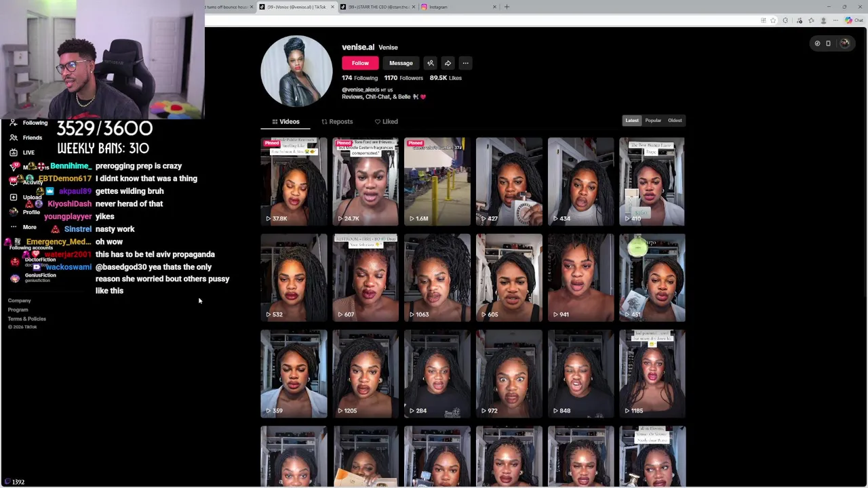Open the video with 1185 views

(652, 373)
